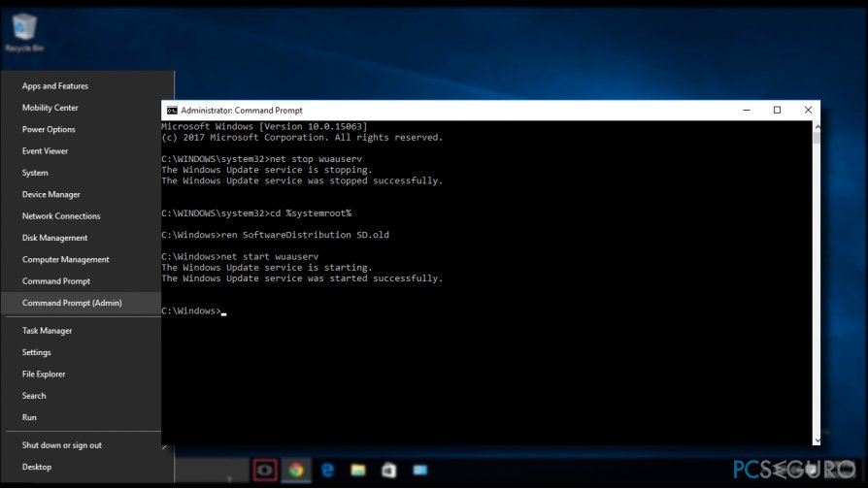Open File Explorer taskbar icon

358,471
